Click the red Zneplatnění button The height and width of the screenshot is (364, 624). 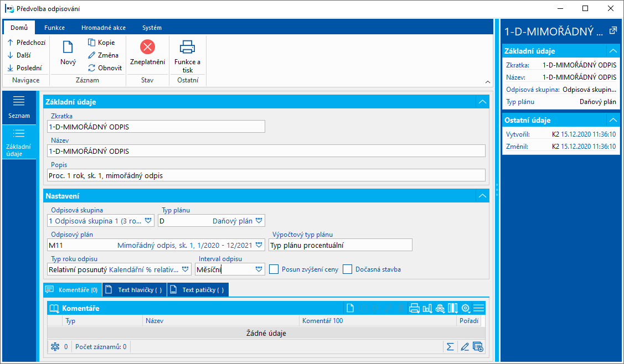(x=147, y=53)
